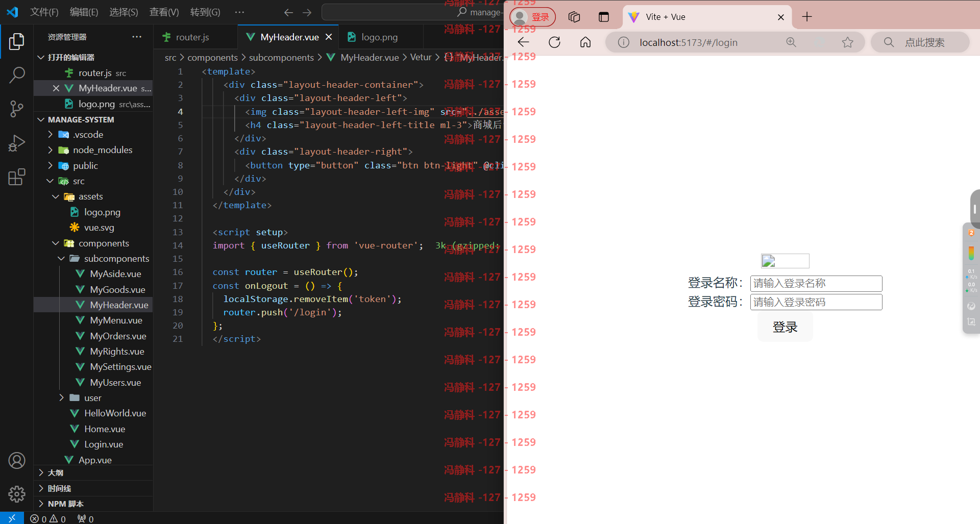The width and height of the screenshot is (980, 524).
Task: Close MyHeader.vue in open editors list
Action: click(x=56, y=88)
